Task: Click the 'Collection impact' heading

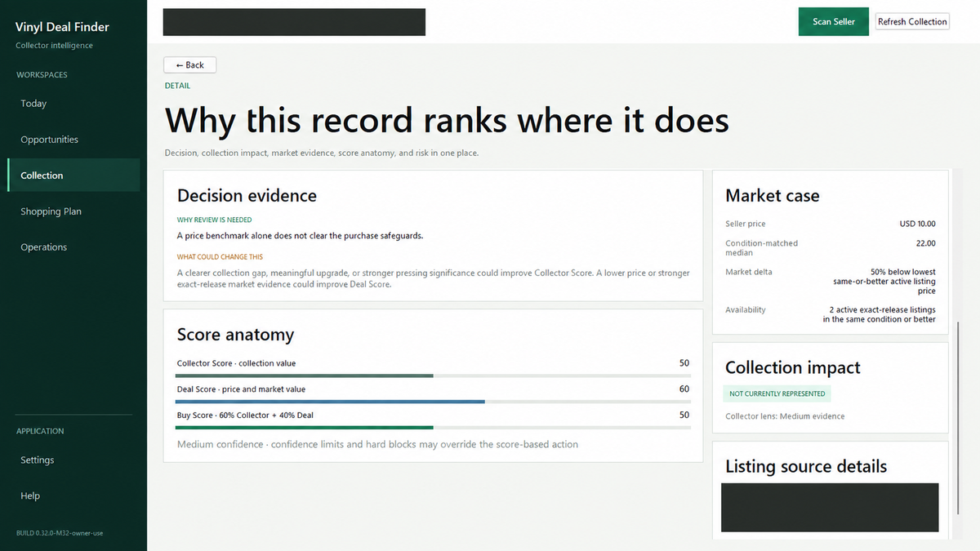Action: (x=792, y=367)
